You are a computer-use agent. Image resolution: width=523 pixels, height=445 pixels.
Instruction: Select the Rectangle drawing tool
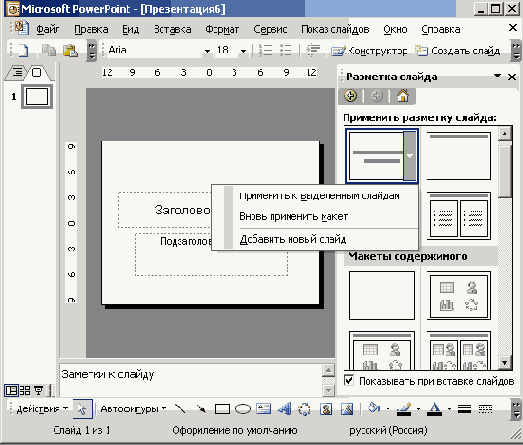pyautogui.click(x=222, y=409)
